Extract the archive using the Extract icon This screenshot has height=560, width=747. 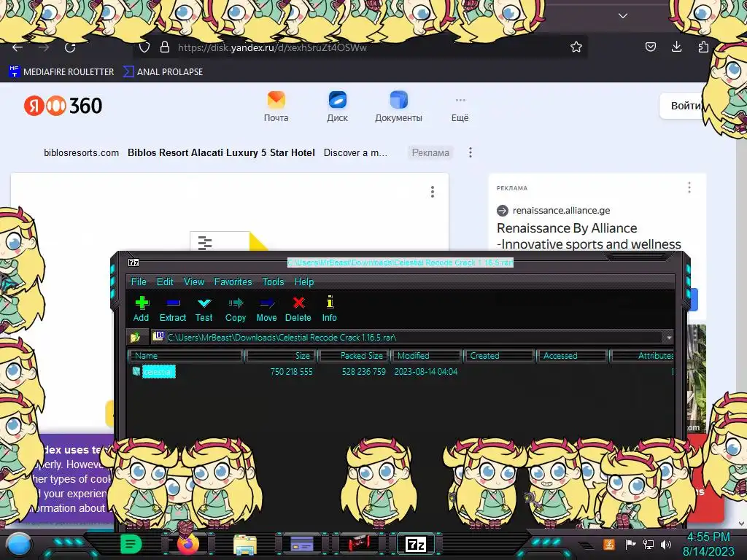point(173,308)
